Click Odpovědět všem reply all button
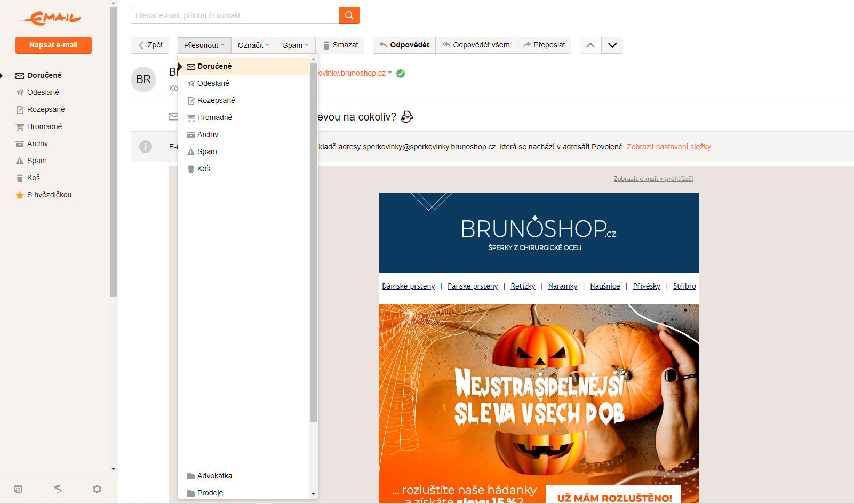854x504 pixels. [476, 45]
